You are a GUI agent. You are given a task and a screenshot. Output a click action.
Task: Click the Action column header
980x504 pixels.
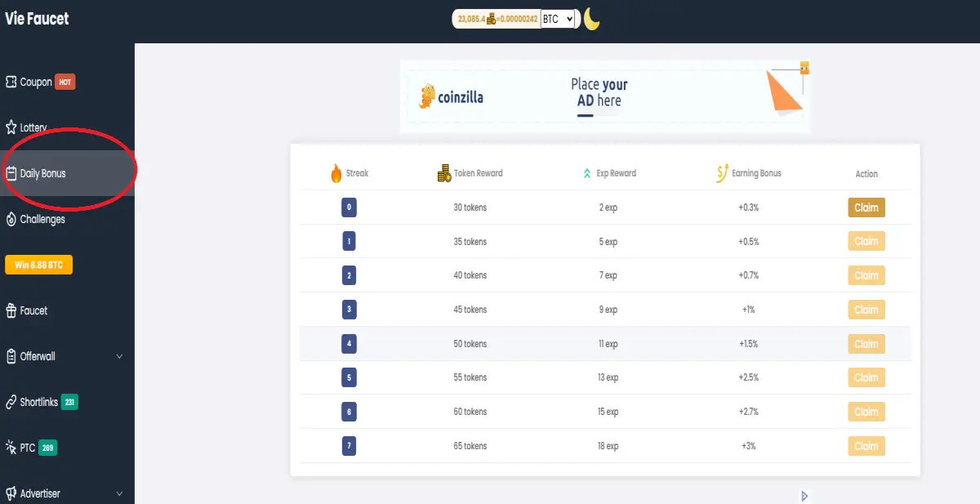point(866,174)
